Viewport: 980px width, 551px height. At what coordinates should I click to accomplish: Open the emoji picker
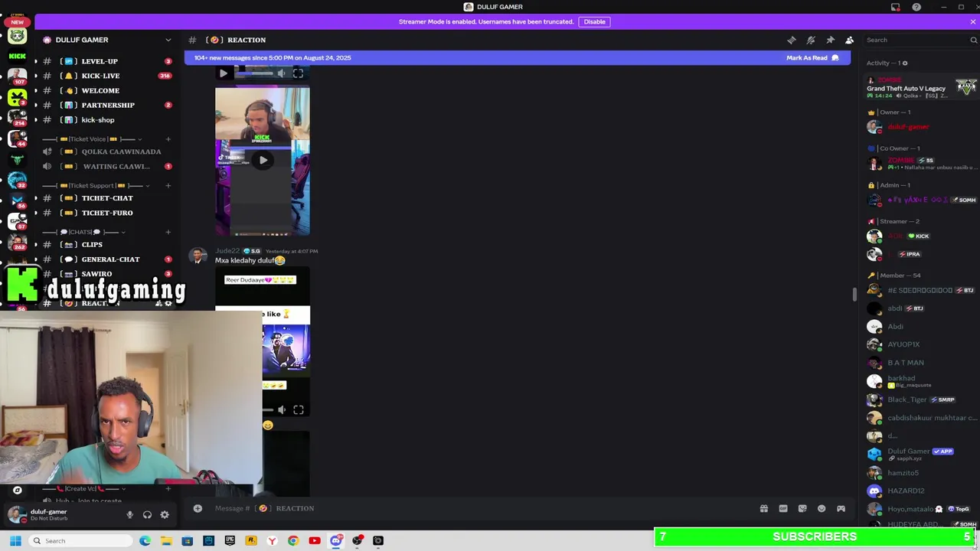[822, 508]
